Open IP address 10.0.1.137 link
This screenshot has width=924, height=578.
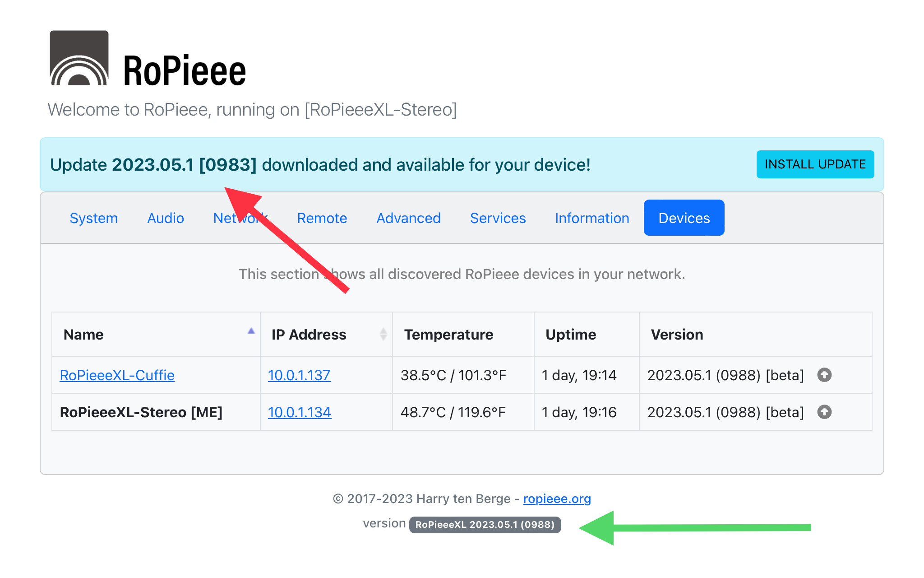click(299, 375)
